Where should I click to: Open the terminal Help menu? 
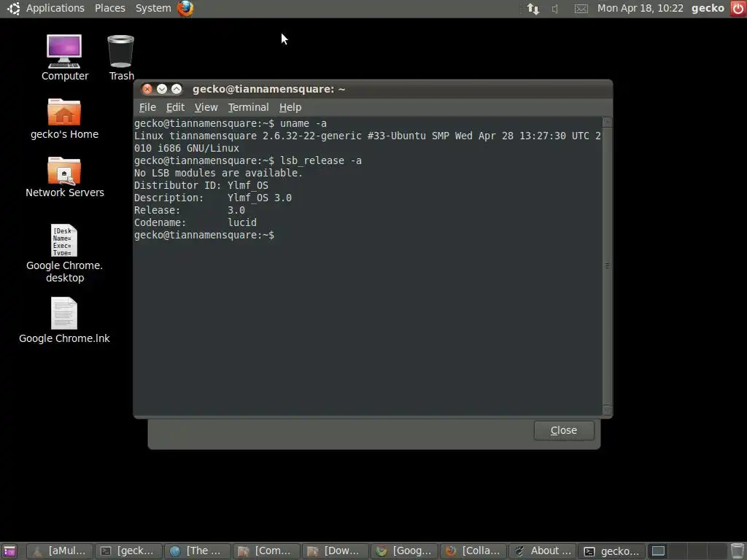point(290,107)
